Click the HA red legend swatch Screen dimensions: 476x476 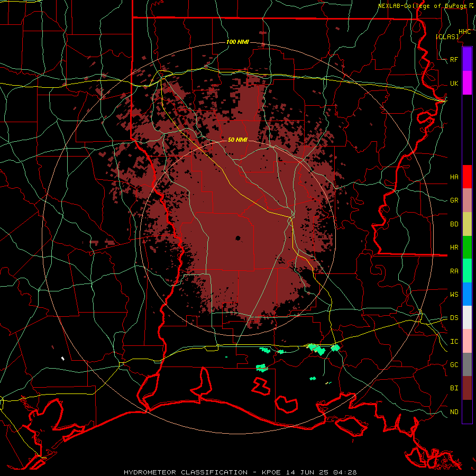point(467,177)
